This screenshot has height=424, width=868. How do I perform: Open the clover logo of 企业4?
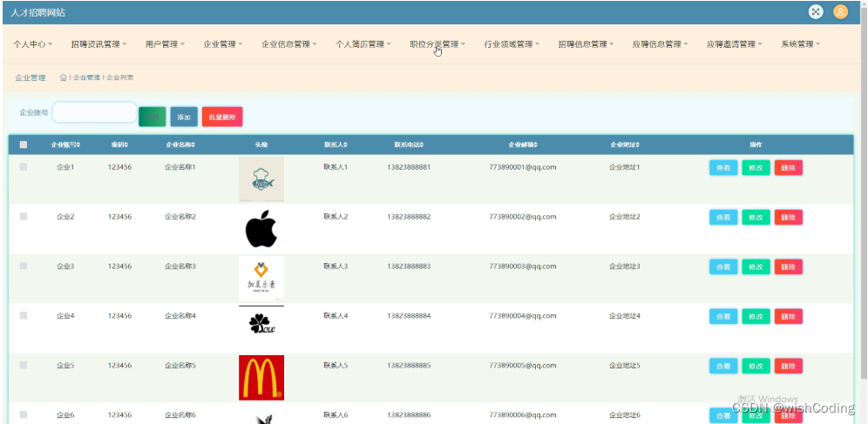pyautogui.click(x=261, y=324)
